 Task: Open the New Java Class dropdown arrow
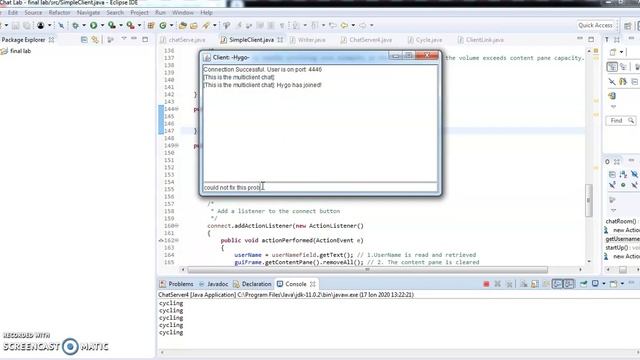point(171,25)
